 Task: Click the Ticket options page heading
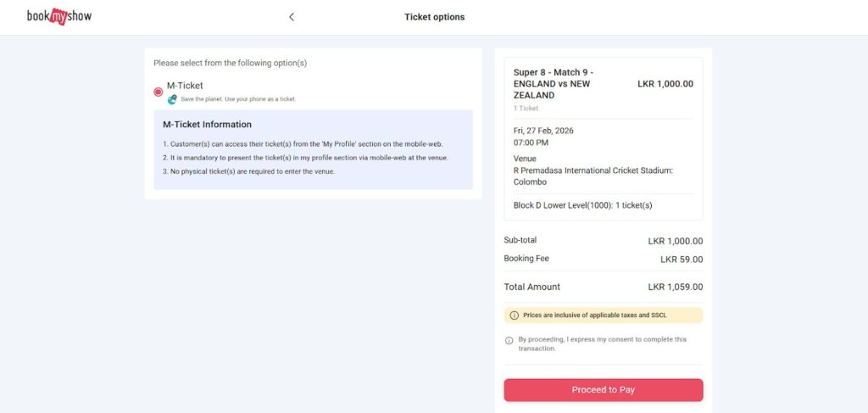pos(434,17)
